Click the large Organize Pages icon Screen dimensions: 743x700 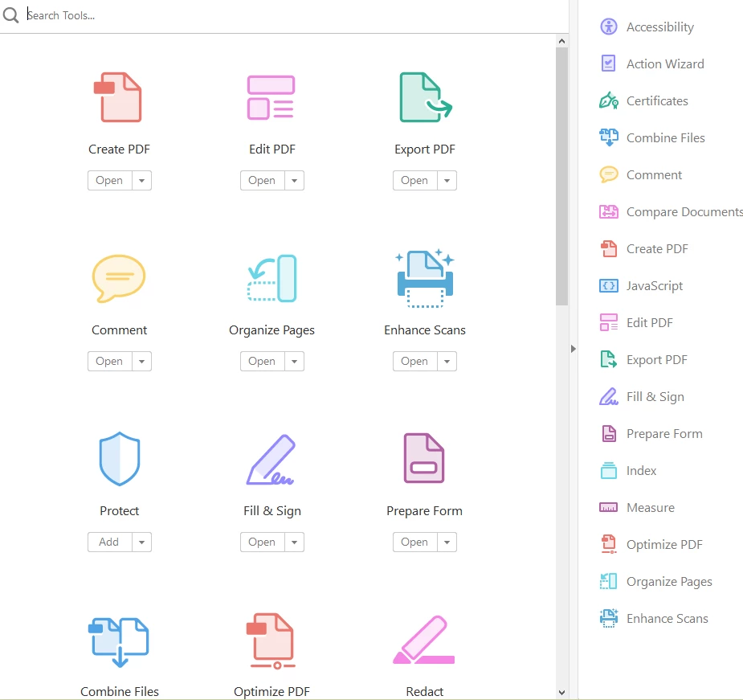coord(272,278)
